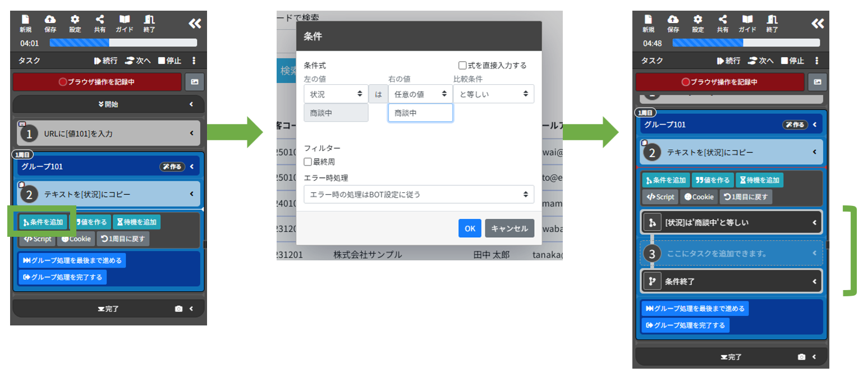Click the Cookie button in the 04:01 panel

click(76, 238)
